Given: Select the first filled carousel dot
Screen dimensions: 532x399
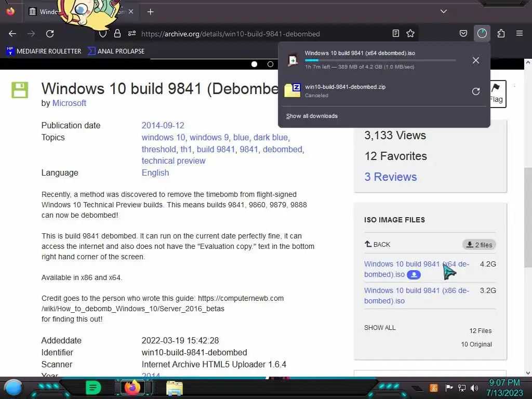Looking at the screenshot, I should (254, 64).
